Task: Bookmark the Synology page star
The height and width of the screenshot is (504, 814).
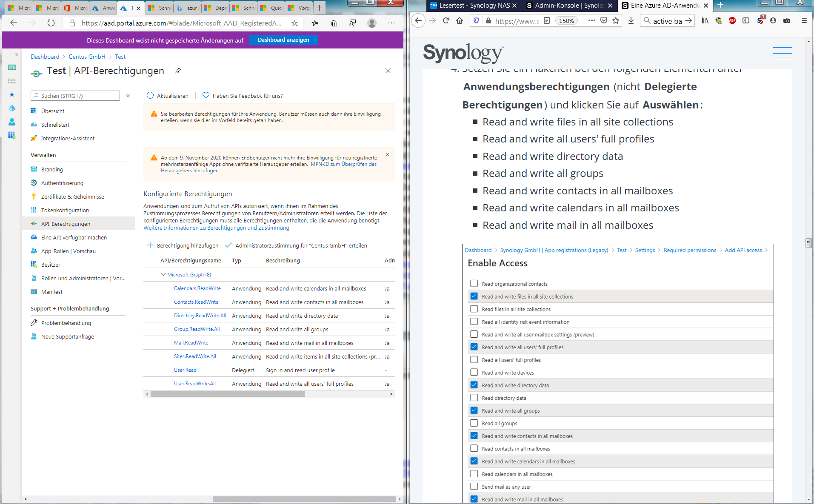Action: (x=616, y=20)
